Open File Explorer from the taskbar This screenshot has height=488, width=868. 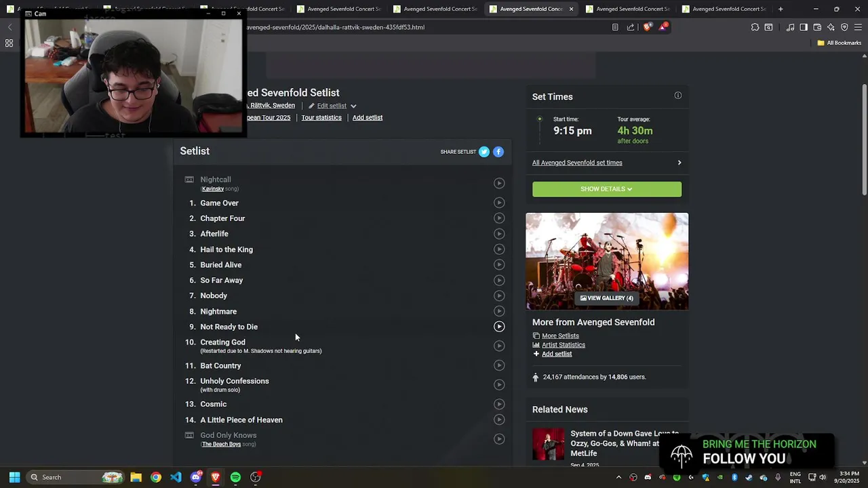[136, 477]
